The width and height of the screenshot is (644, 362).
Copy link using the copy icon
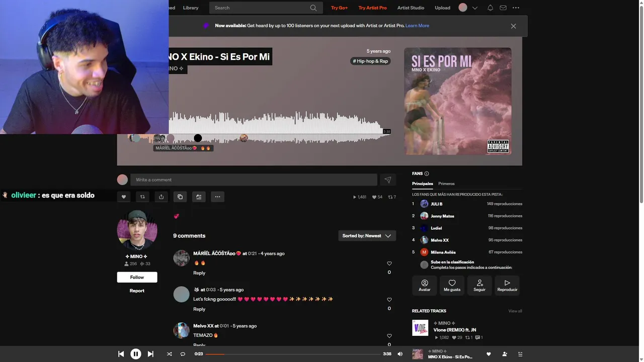coord(180,197)
